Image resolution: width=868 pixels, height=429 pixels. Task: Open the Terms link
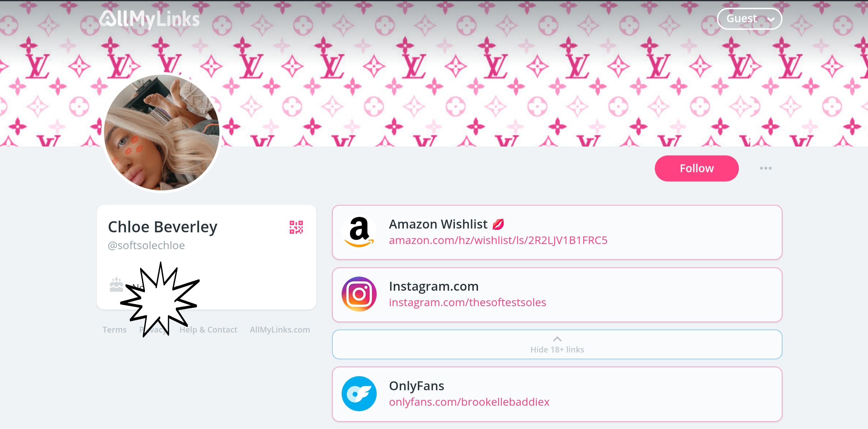pyautogui.click(x=114, y=330)
